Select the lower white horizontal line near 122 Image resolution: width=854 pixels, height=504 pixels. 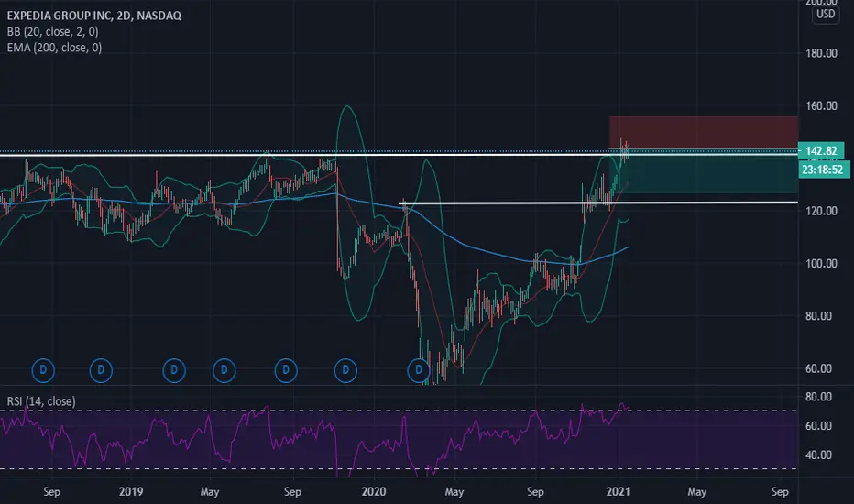598,203
